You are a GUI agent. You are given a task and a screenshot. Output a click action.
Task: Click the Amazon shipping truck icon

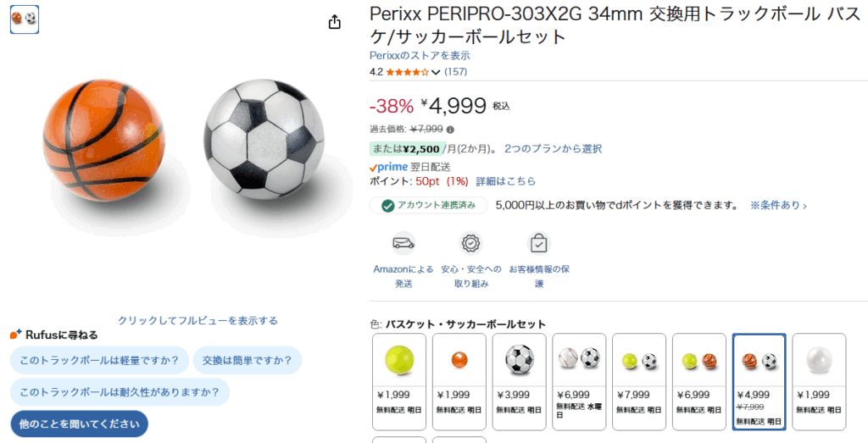(x=403, y=244)
